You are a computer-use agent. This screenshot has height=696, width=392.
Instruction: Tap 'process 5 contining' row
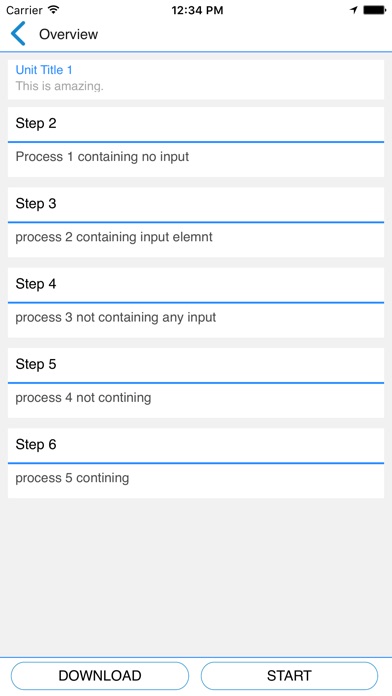click(196, 481)
